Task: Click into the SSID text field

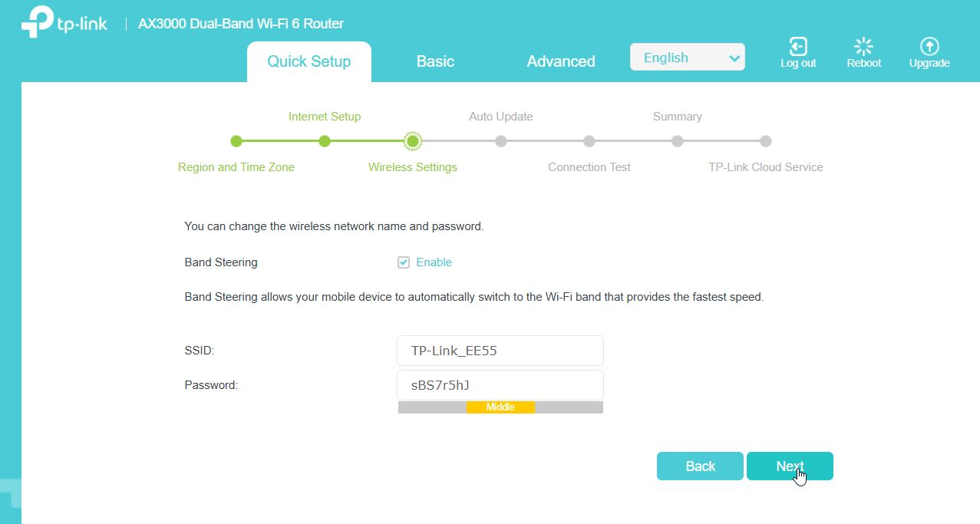Action: [x=500, y=351]
